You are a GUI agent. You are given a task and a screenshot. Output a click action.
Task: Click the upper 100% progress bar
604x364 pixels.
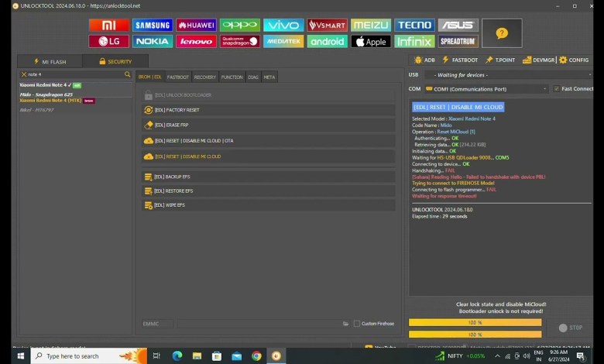(x=475, y=322)
